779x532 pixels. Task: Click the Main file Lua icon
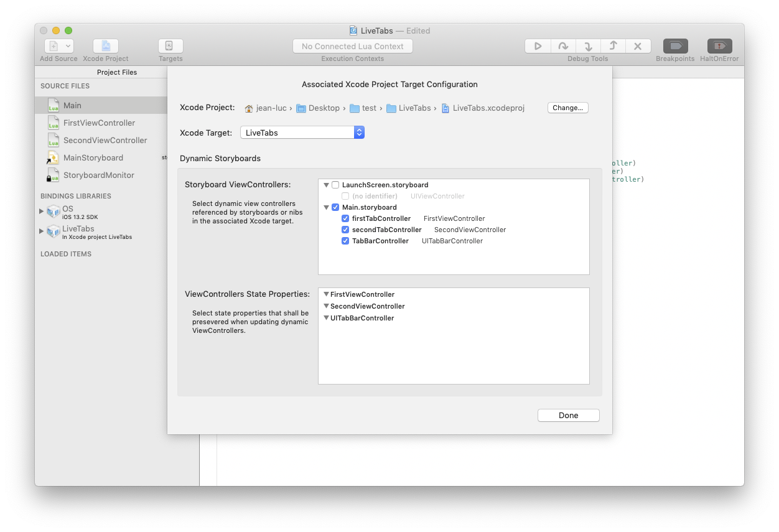pyautogui.click(x=54, y=105)
